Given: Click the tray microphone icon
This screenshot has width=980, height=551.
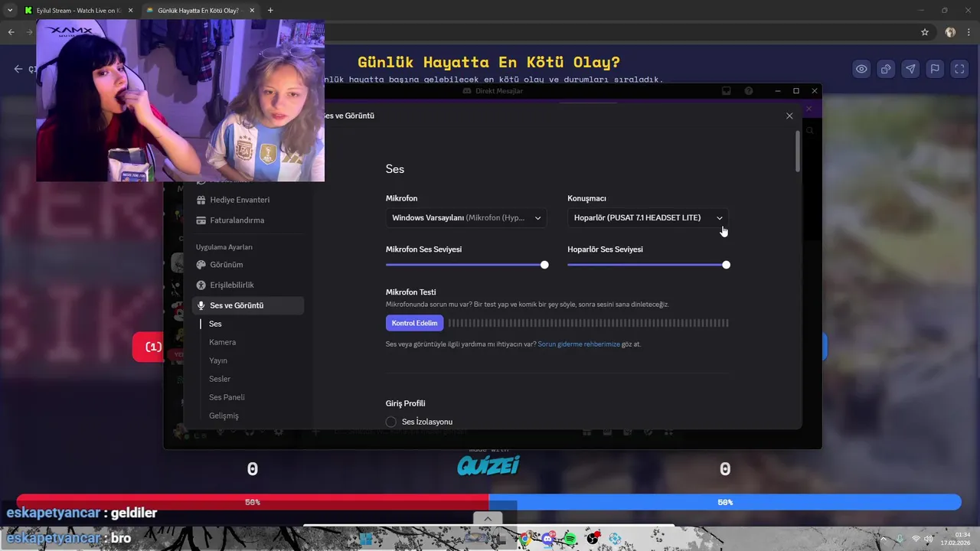Looking at the screenshot, I should (900, 539).
